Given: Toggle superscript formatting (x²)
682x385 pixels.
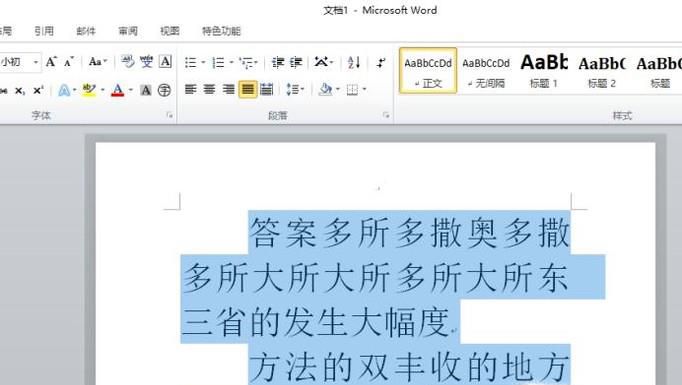Looking at the screenshot, I should [x=38, y=90].
